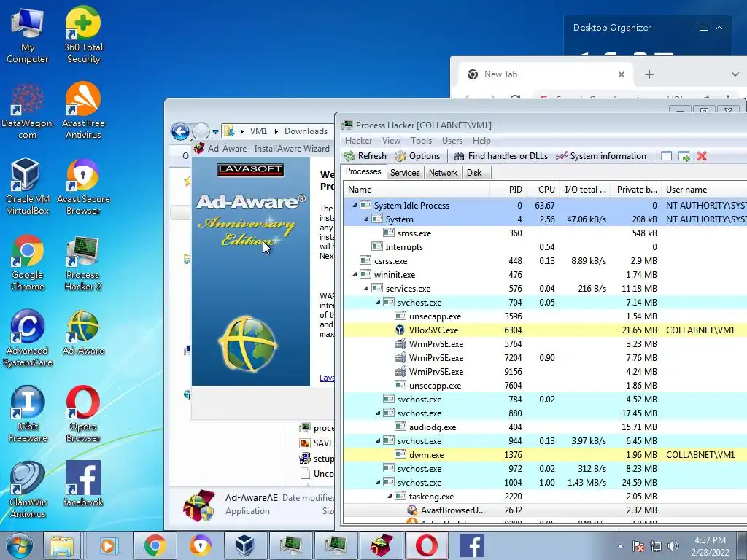Select the VBoxSVC.exe process row
This screenshot has height=560, width=747.
[545, 330]
